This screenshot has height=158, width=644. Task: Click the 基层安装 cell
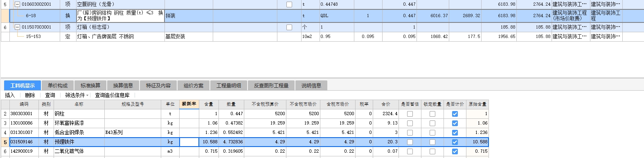pos(189,37)
